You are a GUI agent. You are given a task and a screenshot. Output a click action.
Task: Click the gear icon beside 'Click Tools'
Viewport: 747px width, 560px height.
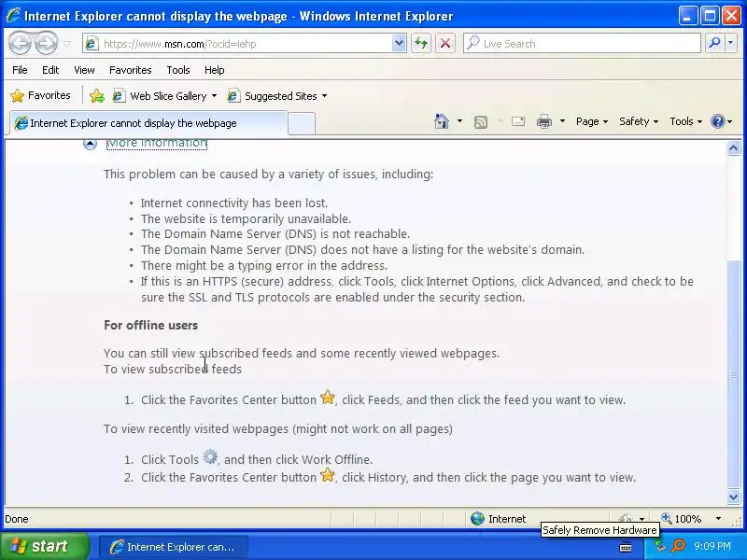click(x=210, y=457)
